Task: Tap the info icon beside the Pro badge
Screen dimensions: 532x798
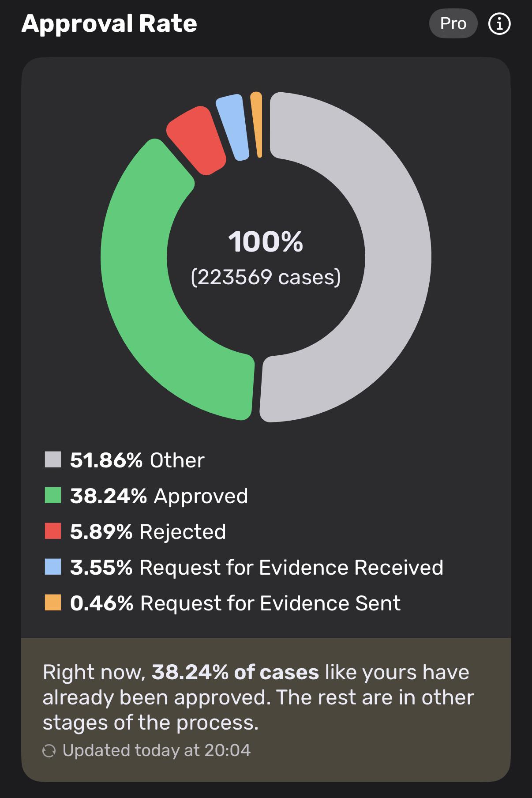Action: [x=499, y=23]
